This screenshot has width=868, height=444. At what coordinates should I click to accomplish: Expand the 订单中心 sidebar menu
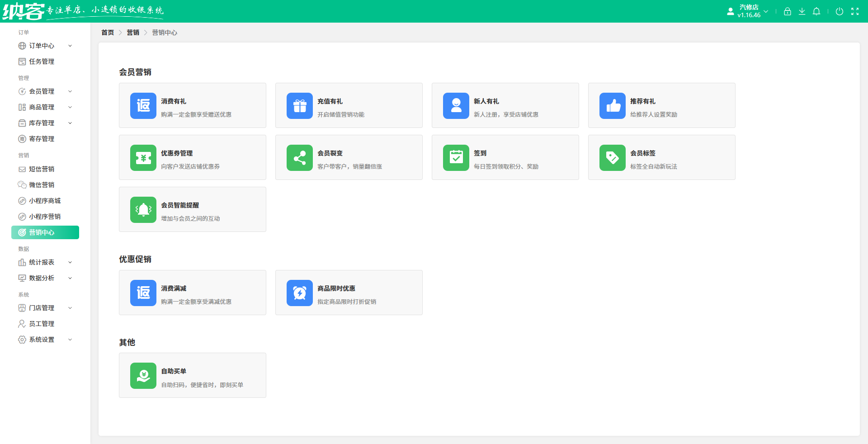[x=45, y=46]
